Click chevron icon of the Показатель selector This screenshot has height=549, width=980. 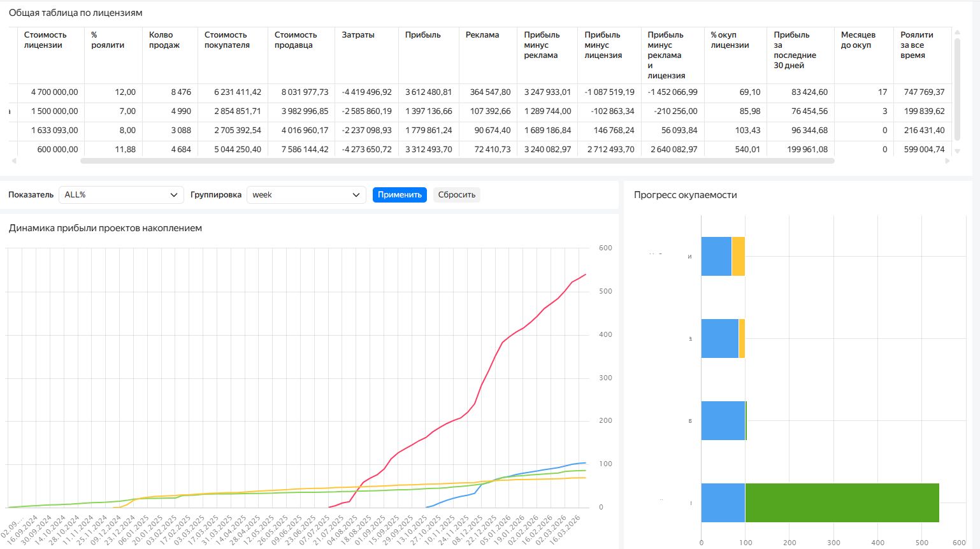click(x=174, y=195)
